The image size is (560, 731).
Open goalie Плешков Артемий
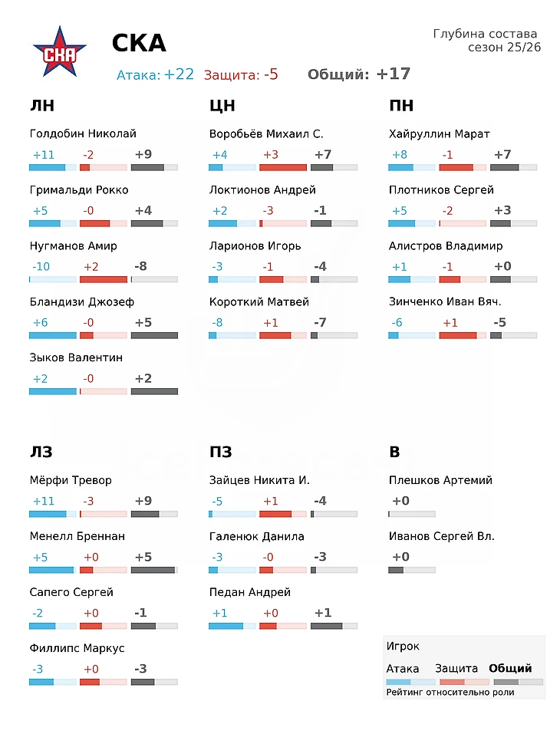tap(440, 480)
